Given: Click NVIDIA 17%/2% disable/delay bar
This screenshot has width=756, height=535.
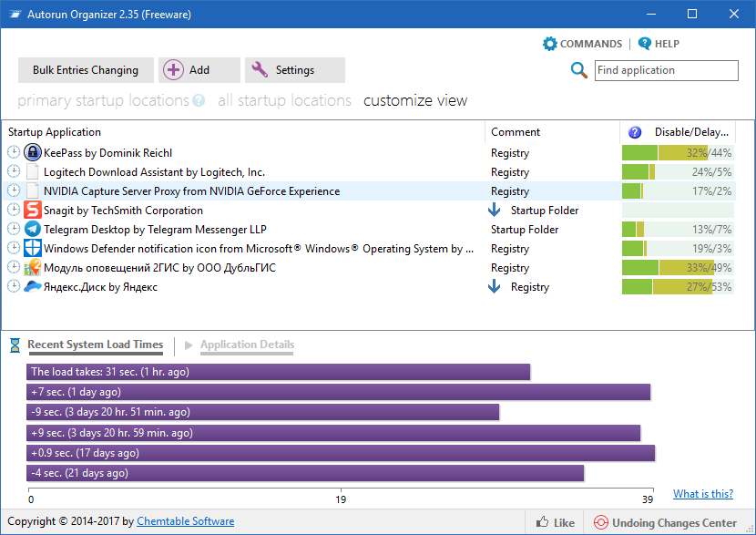Looking at the screenshot, I should 678,191.
